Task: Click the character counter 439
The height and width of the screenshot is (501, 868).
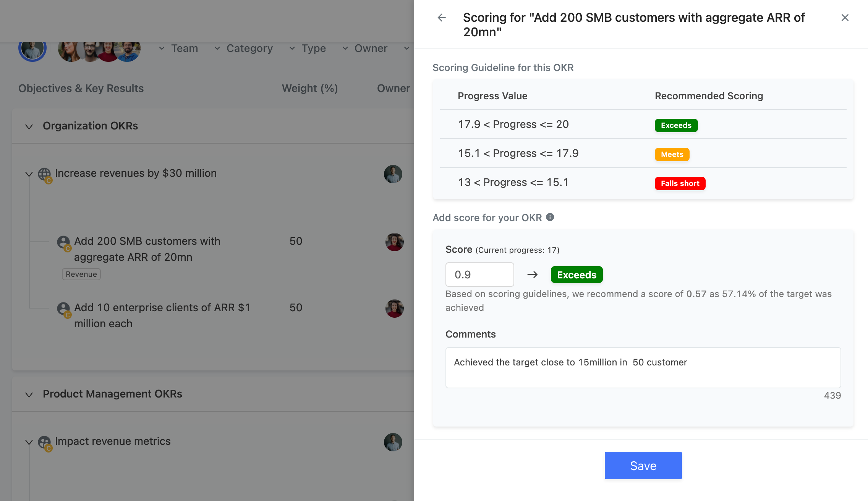Action: coord(832,396)
